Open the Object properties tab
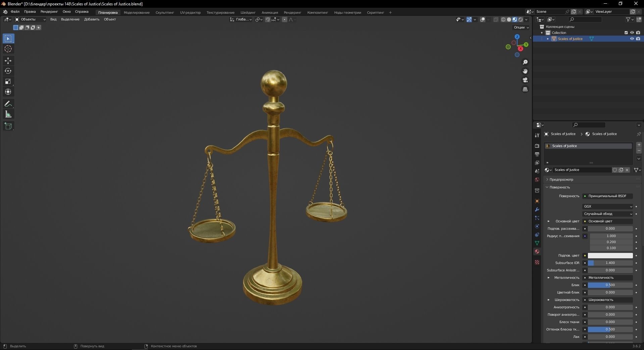 537,201
